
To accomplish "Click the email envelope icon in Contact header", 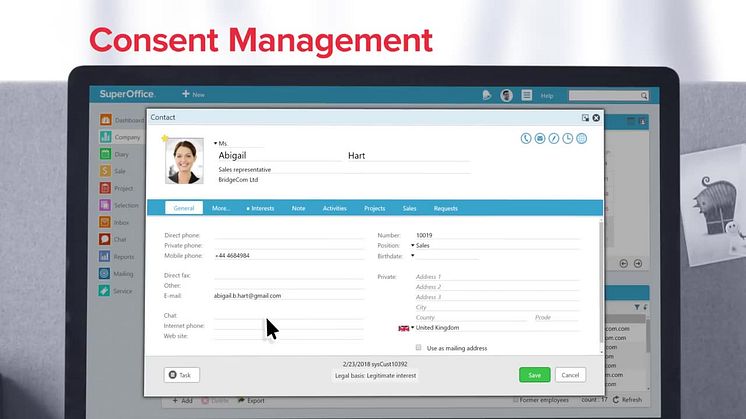I will pos(540,138).
